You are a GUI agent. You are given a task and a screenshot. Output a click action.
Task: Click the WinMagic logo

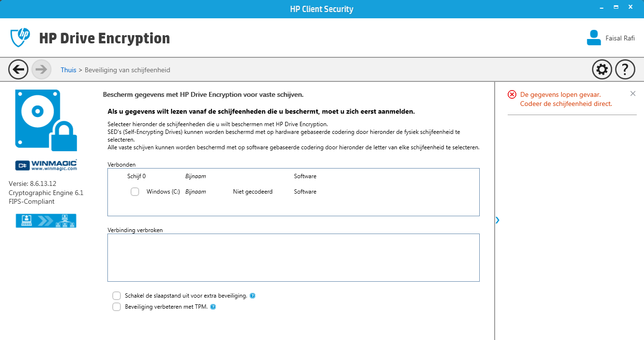[x=46, y=165]
